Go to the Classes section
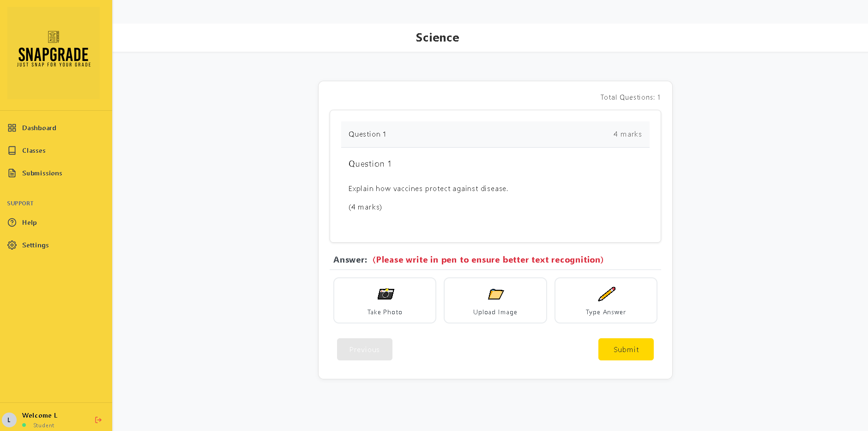The width and height of the screenshot is (868, 431). pyautogui.click(x=34, y=150)
